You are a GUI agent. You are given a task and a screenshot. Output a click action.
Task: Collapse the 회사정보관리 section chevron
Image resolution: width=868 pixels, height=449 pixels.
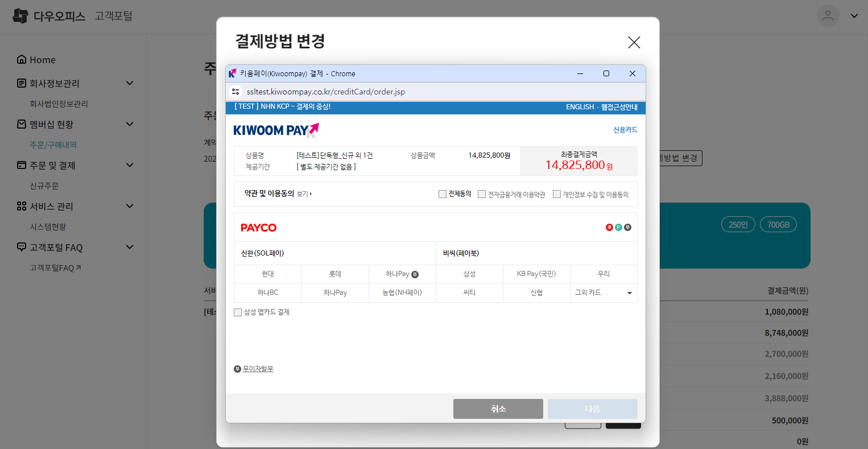[x=130, y=84]
